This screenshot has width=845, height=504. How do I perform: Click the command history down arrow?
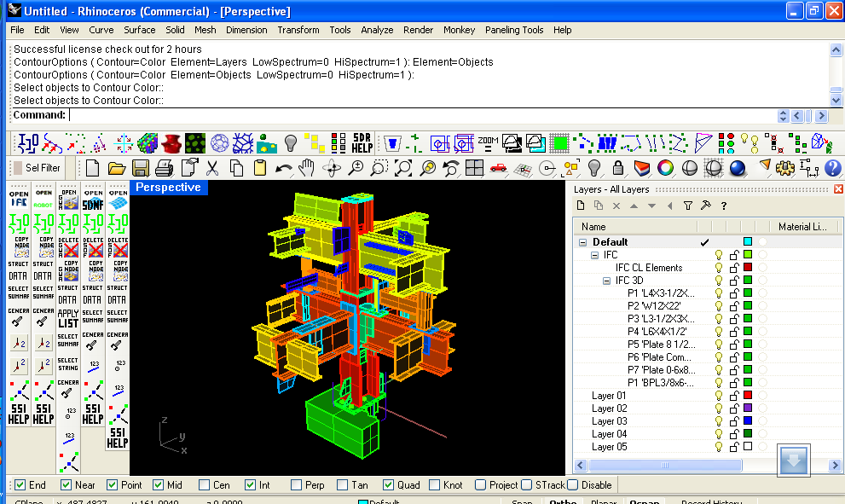836,101
